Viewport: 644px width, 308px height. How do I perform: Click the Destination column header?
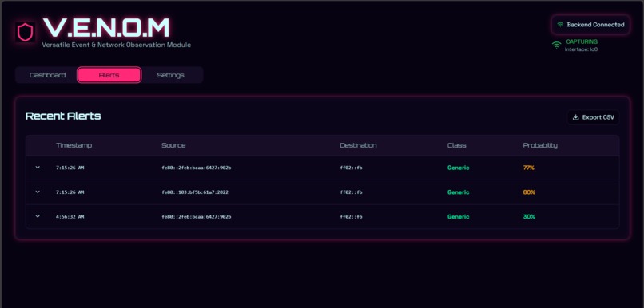pos(358,145)
